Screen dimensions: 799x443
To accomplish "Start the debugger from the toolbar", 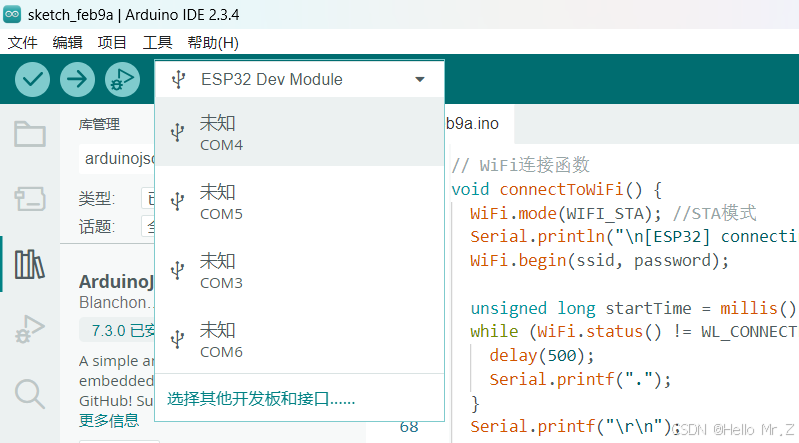I will (x=122, y=80).
